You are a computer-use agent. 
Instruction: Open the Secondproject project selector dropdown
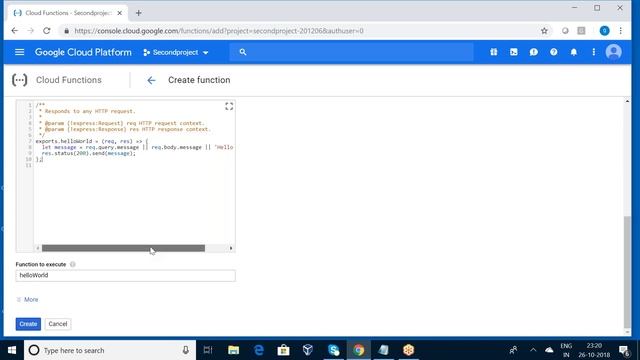pos(176,52)
